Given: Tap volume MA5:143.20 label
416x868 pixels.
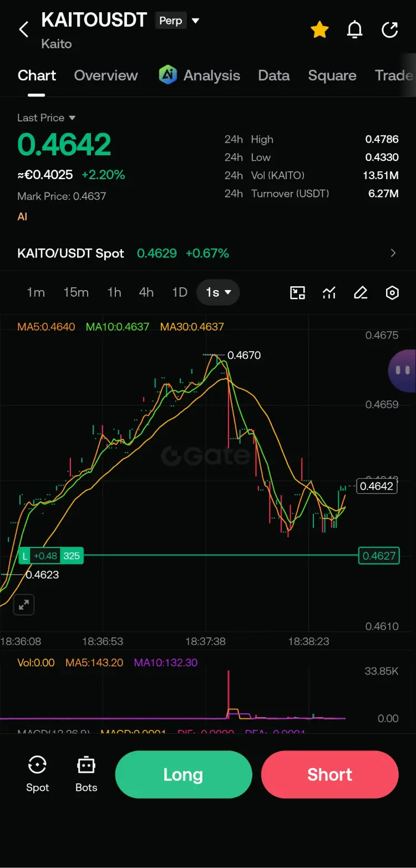Looking at the screenshot, I should pos(94,663).
